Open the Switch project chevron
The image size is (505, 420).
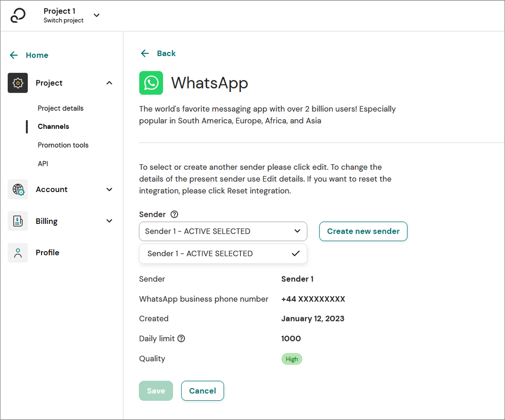tap(97, 15)
